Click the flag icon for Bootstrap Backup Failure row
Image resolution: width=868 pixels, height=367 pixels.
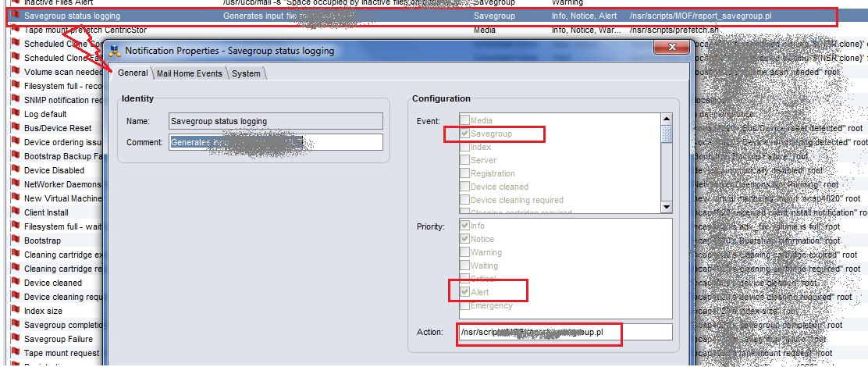click(x=16, y=156)
